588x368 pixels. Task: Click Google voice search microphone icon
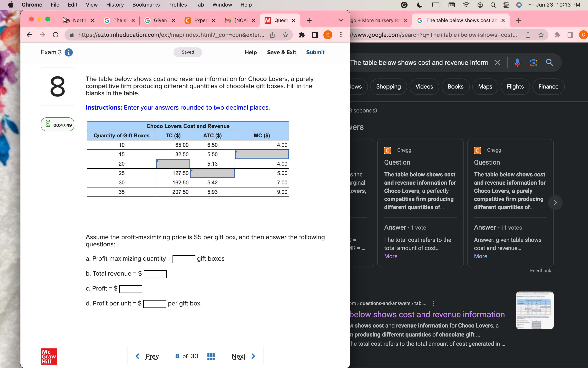(517, 63)
